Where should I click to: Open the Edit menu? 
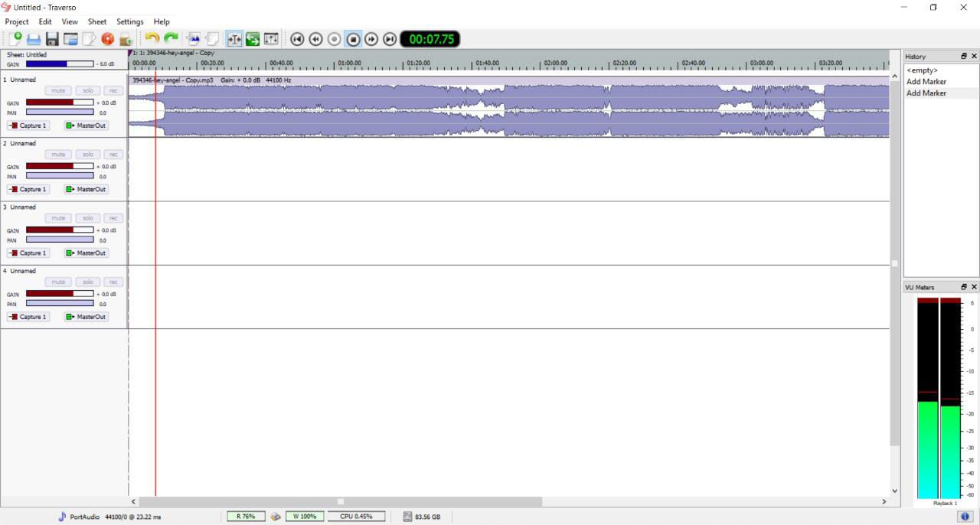45,21
